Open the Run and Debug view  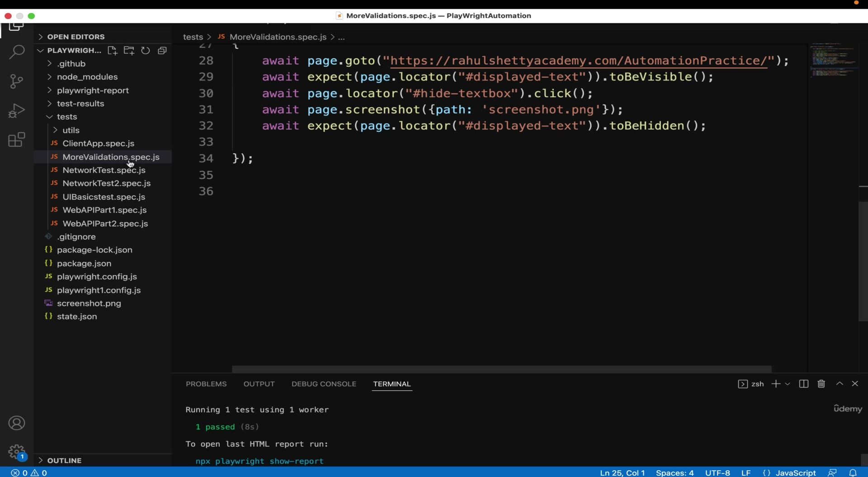17,111
